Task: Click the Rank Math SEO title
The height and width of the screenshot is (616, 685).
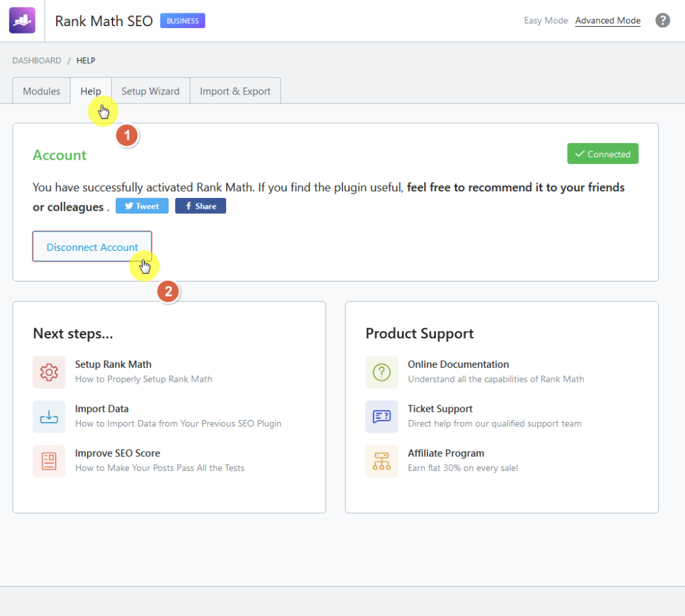Action: click(104, 21)
